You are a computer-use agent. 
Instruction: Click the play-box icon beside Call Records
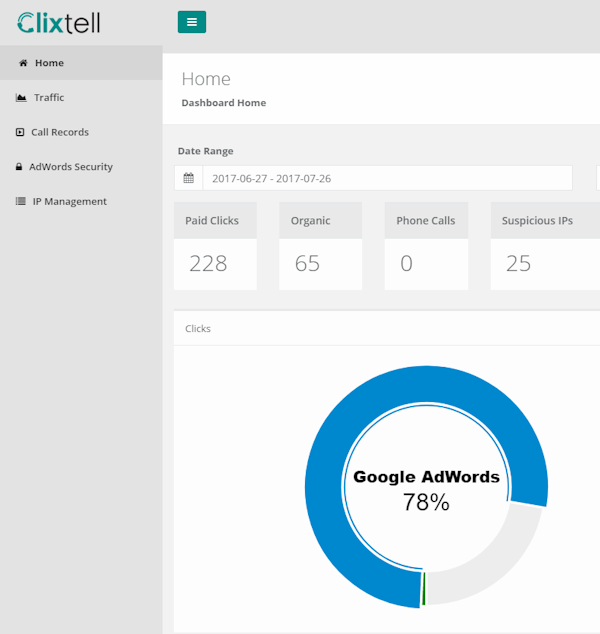coord(20,132)
